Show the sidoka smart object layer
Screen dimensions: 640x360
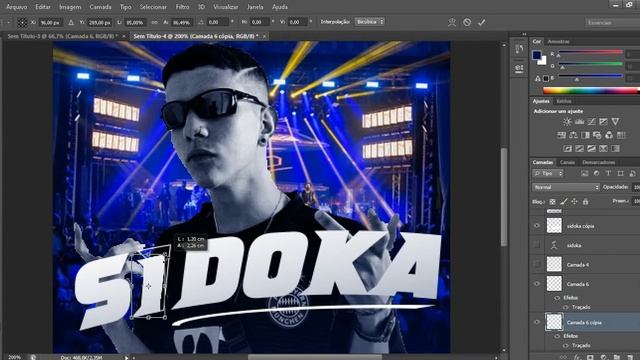(537, 245)
